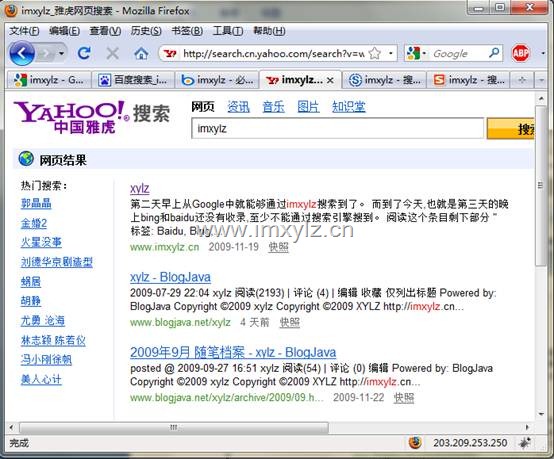Click the Firefox address bar URL

pos(274,54)
